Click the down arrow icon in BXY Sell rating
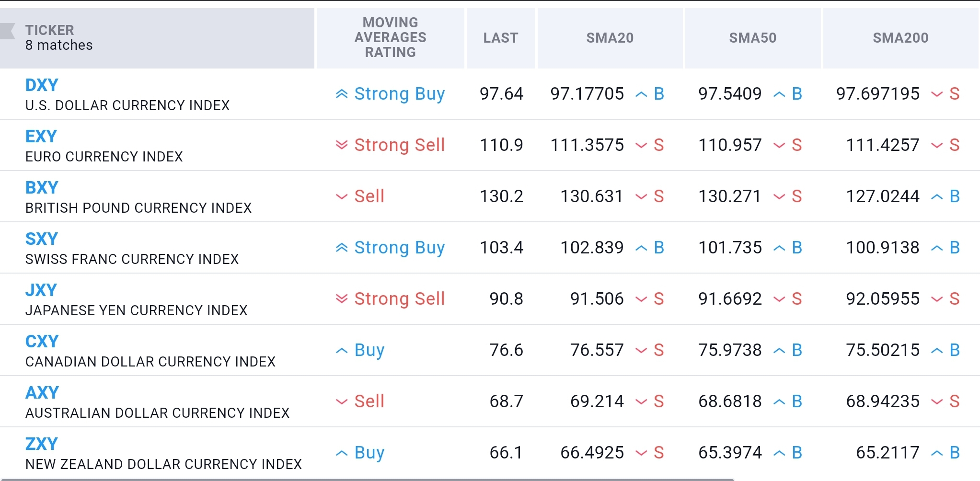 (342, 196)
